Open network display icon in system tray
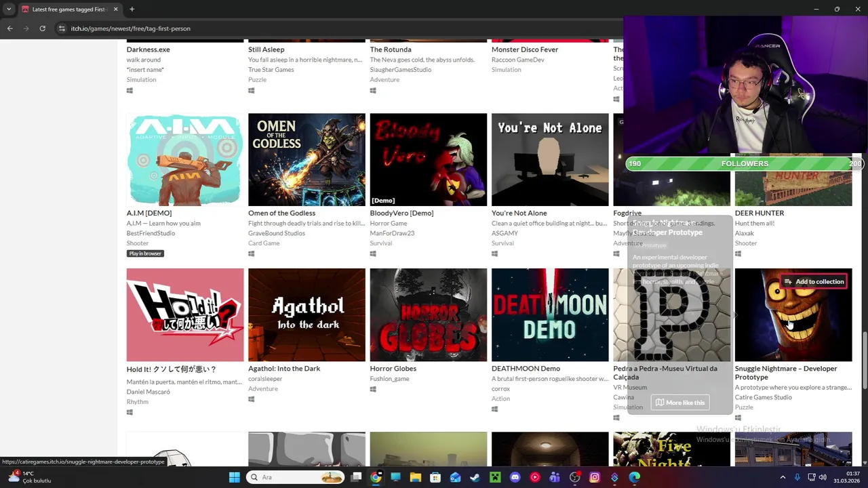868x488 pixels. (x=811, y=477)
